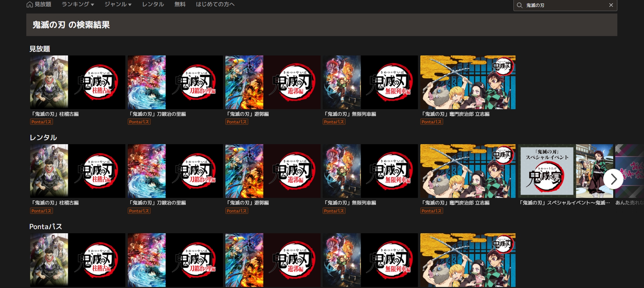This screenshot has height=288, width=644.
Task: Click Pontaパス badge under レンタル 無限列車編
Action: 334,211
